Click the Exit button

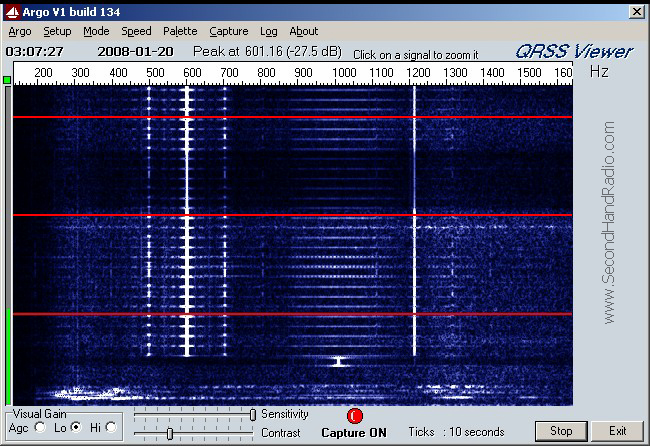coord(617,431)
